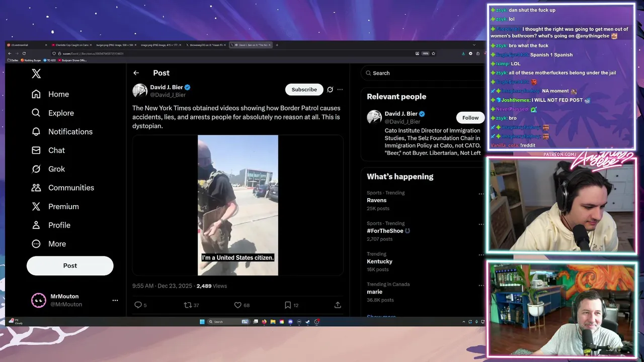Click the 2,489 Views count

tap(212, 286)
